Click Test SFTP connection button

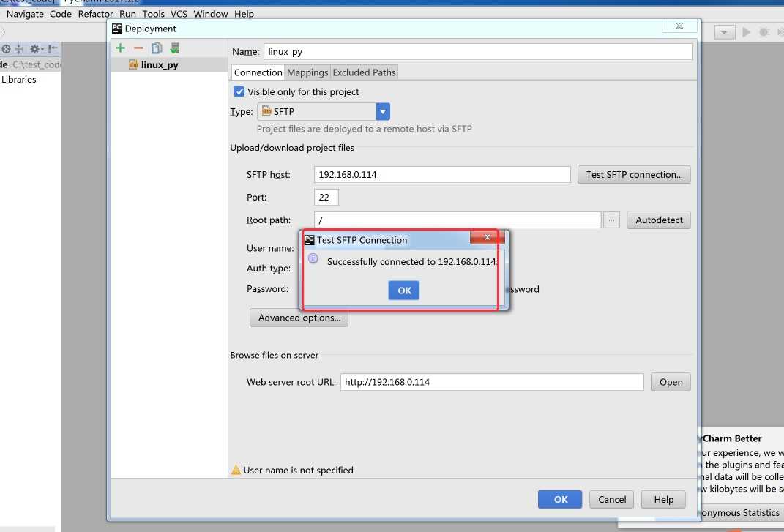point(634,174)
